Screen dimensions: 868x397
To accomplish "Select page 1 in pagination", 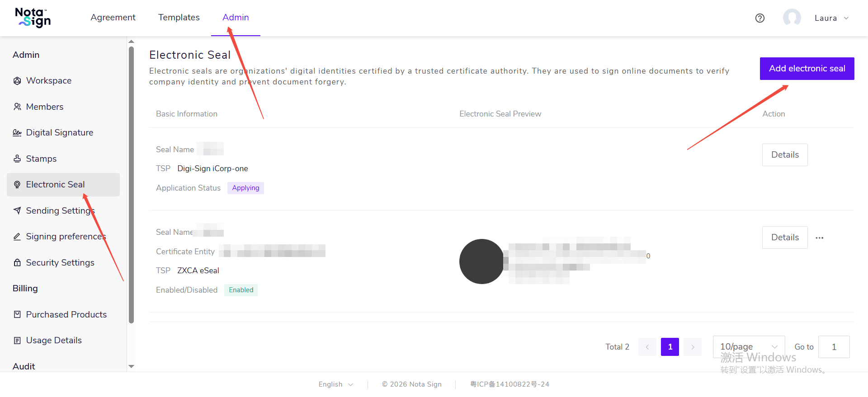I will [x=670, y=347].
